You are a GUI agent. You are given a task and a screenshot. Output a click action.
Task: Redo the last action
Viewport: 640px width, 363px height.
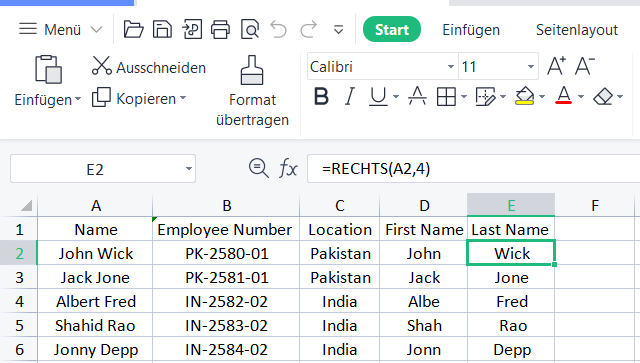[x=309, y=29]
